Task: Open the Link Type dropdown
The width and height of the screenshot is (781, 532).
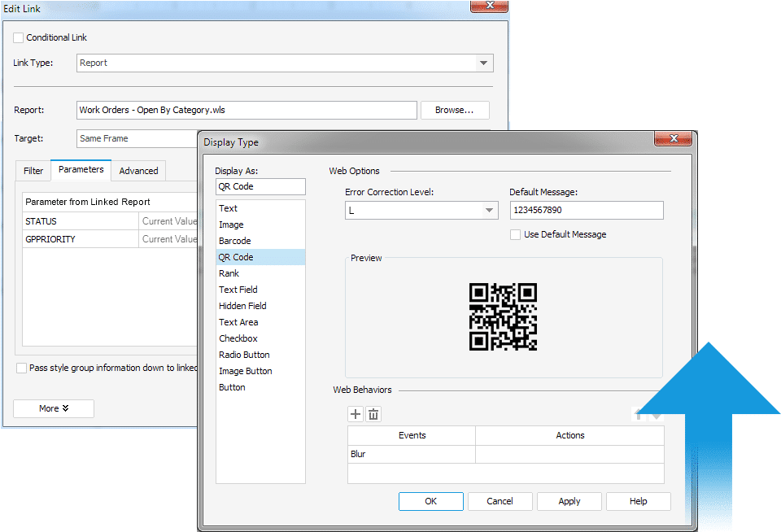Action: (483, 63)
